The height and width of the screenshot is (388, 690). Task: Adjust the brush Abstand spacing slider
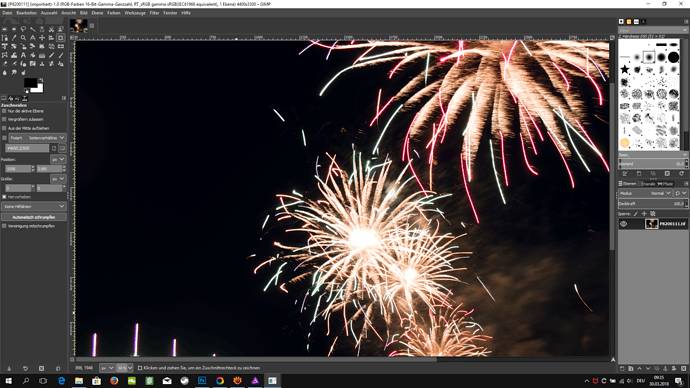653,164
